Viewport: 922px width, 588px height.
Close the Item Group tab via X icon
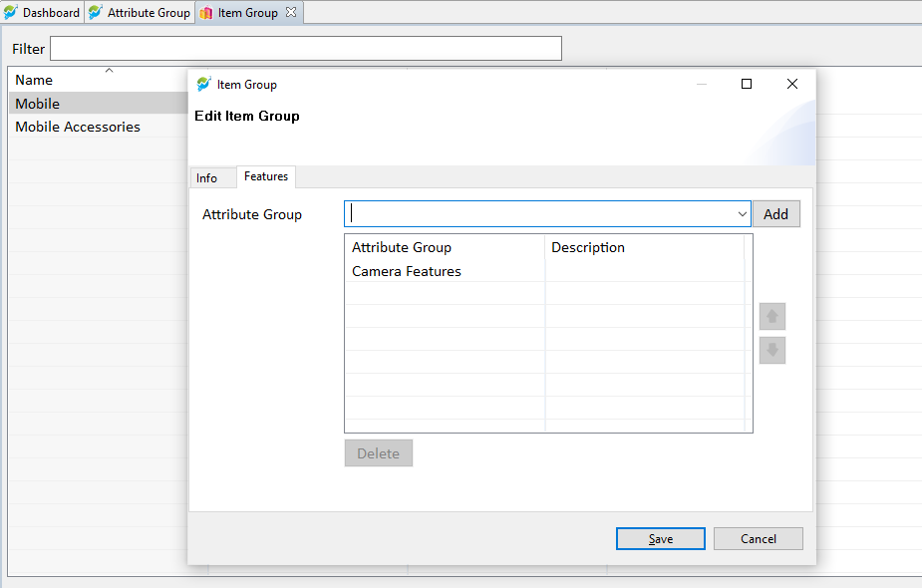point(291,12)
